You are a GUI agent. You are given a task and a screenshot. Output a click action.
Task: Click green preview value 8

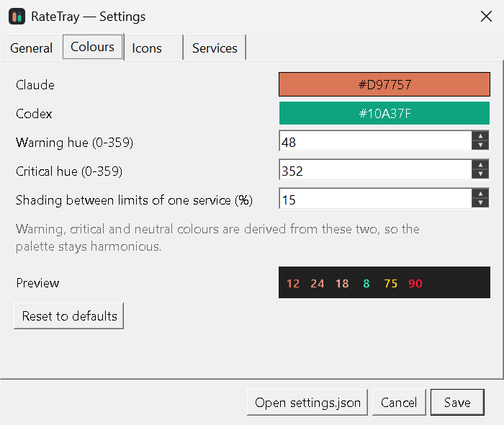coord(366,284)
